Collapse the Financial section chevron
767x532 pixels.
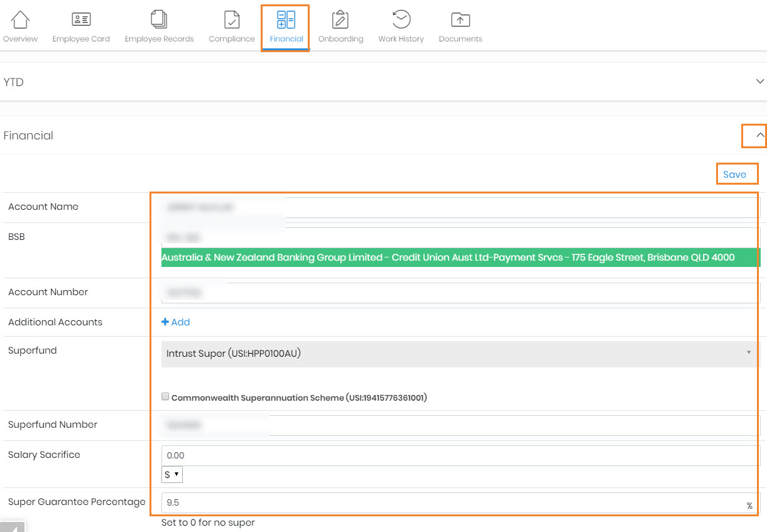(759, 135)
